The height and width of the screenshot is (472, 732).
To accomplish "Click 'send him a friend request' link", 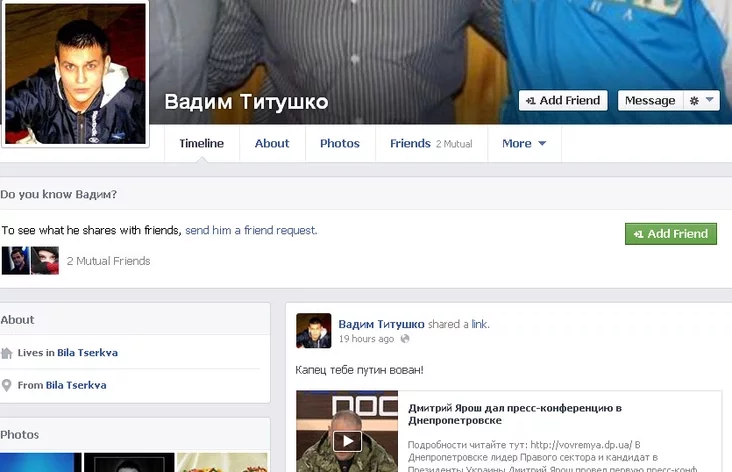I will pos(251,230).
